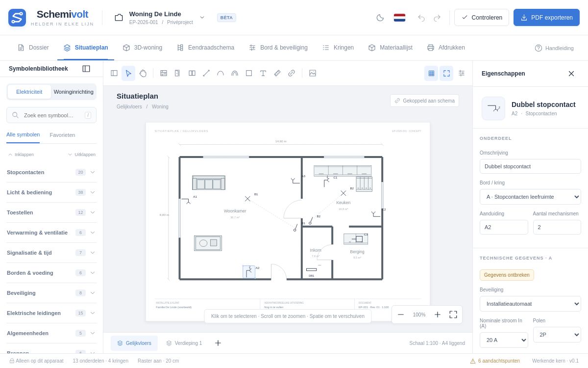Redo the last action
The image size is (588, 368).
(437, 18)
